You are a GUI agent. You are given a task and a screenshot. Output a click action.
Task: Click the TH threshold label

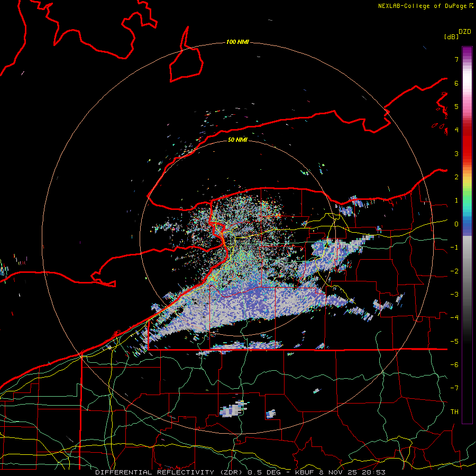(x=454, y=412)
